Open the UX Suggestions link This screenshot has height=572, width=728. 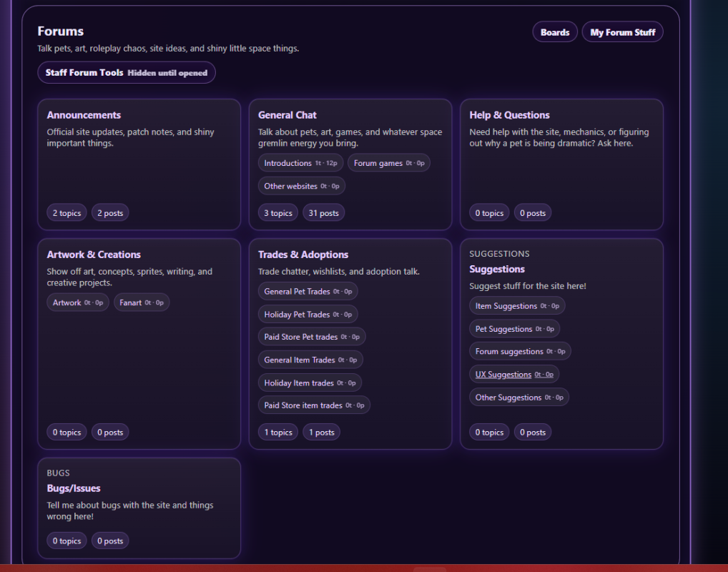pos(503,375)
